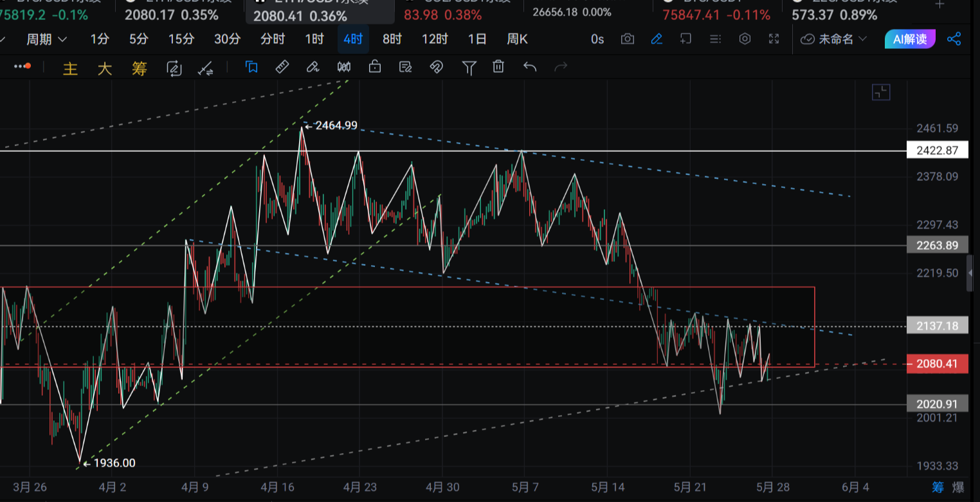980x502 pixels.
Task: Click the funnel filter icon
Action: (469, 67)
